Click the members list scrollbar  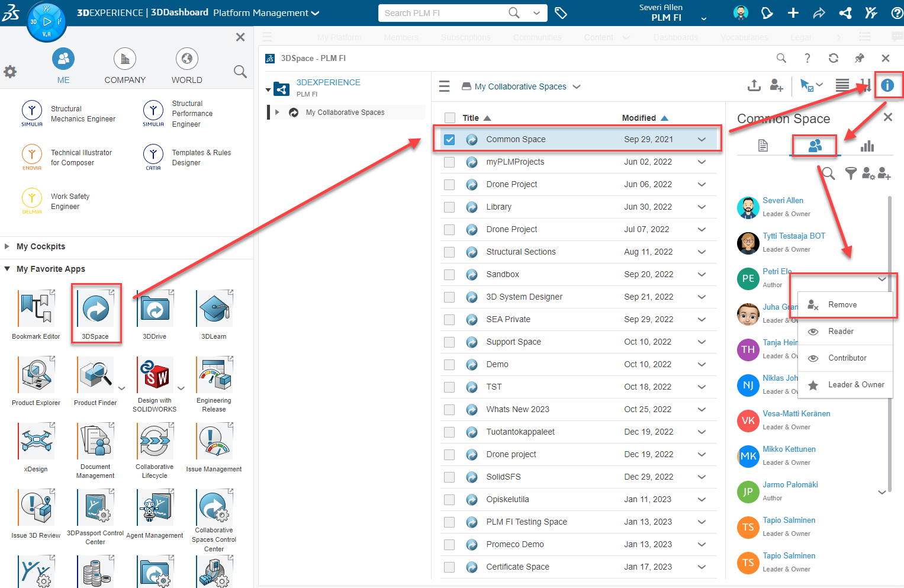click(x=890, y=343)
